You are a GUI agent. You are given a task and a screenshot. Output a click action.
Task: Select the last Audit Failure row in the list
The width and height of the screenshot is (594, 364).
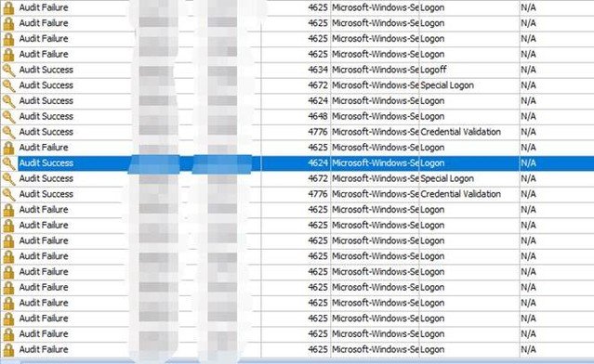(297, 349)
